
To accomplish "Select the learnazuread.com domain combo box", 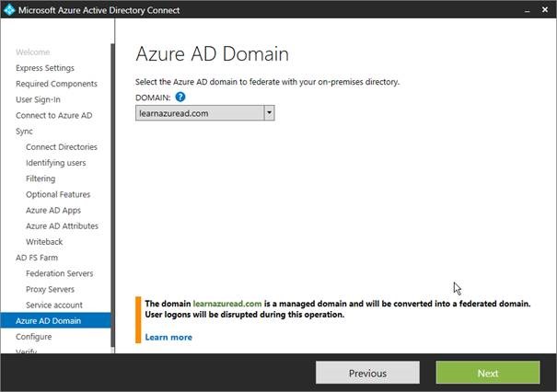I will (x=205, y=113).
